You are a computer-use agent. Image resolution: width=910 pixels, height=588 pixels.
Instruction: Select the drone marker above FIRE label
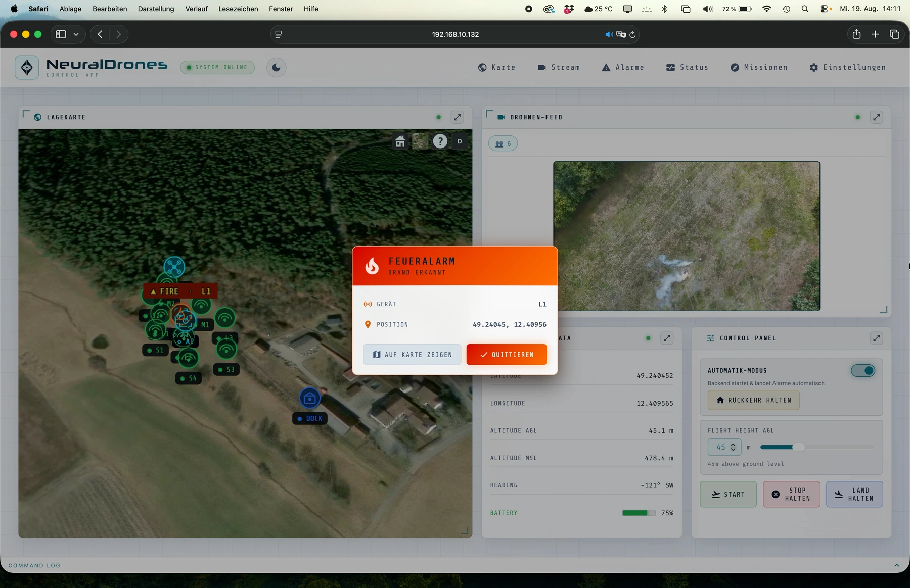(174, 267)
